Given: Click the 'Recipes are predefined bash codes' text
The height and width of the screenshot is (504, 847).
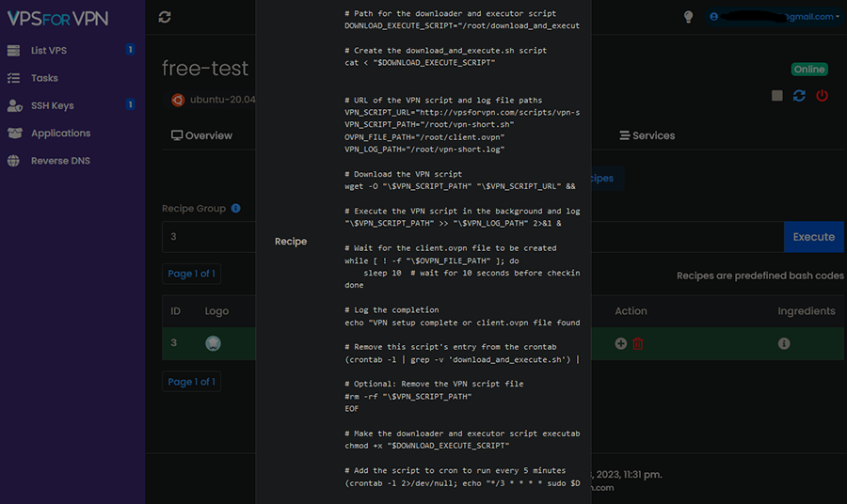Looking at the screenshot, I should pos(760,276).
